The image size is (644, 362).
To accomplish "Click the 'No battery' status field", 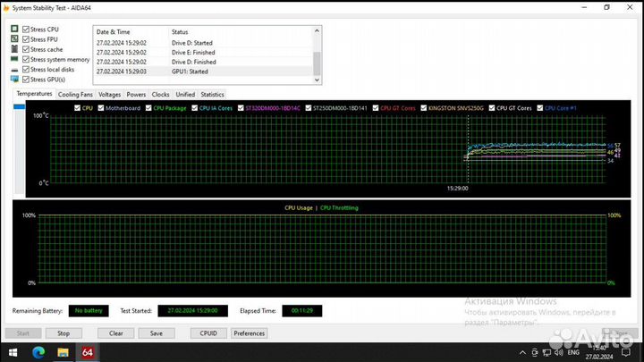I will pos(89,311).
